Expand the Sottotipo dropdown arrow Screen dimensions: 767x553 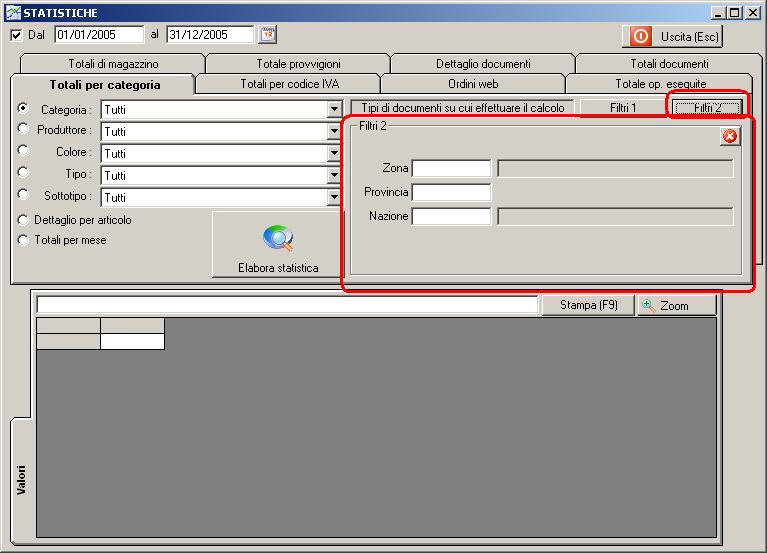pyautogui.click(x=334, y=198)
